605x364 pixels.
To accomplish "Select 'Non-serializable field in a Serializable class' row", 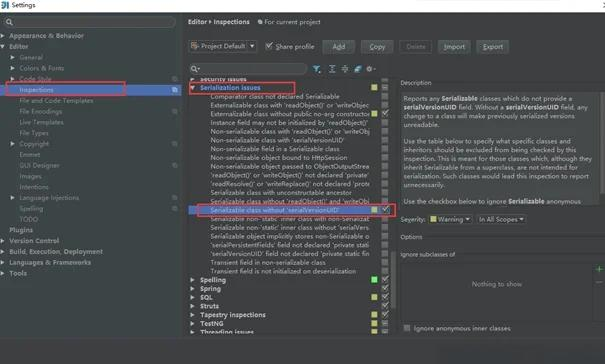I will click(275, 149).
